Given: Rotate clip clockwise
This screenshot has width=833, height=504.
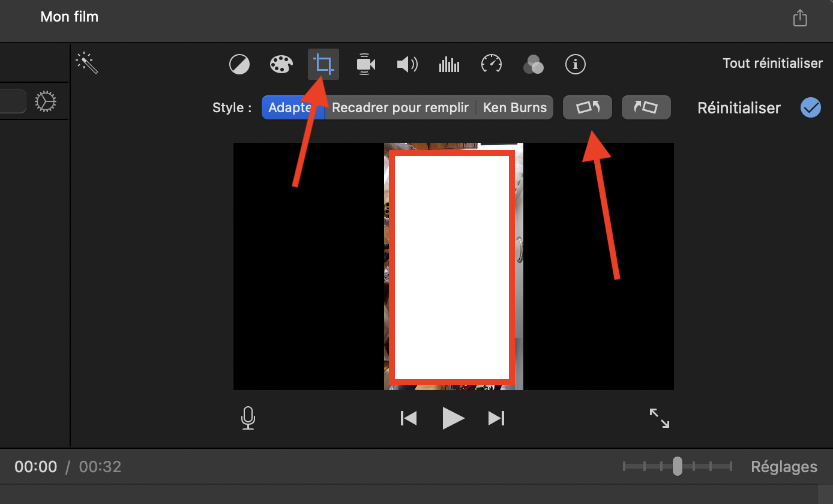Looking at the screenshot, I should pos(646,108).
